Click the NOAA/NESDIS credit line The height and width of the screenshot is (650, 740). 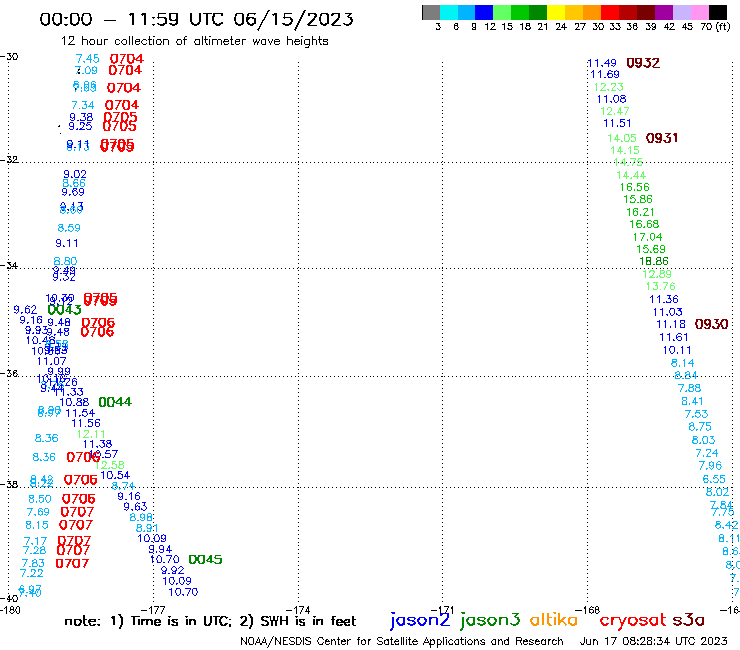[402, 641]
